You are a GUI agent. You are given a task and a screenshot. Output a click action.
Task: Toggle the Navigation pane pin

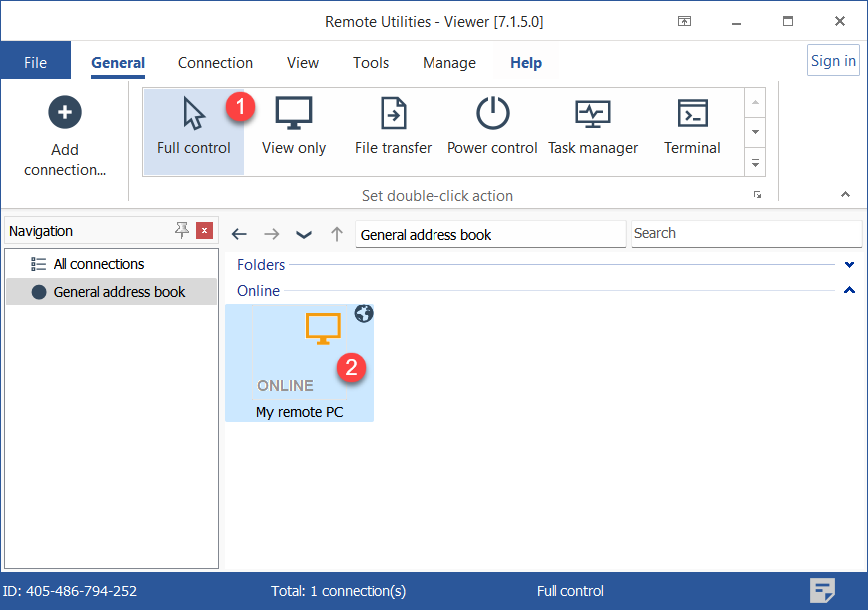tap(181, 231)
